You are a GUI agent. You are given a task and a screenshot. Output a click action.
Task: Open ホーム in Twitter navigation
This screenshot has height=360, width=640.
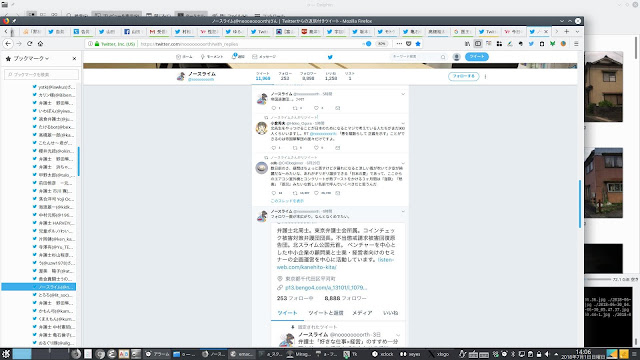[x=184, y=57]
